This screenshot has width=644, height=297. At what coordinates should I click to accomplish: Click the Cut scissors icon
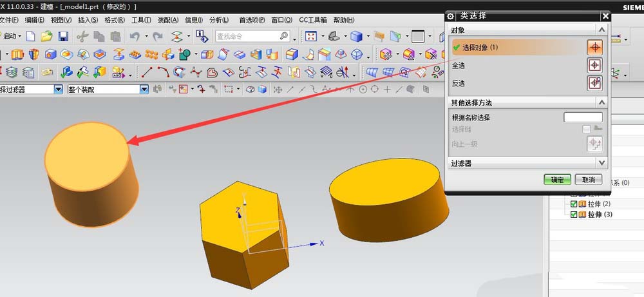click(82, 36)
